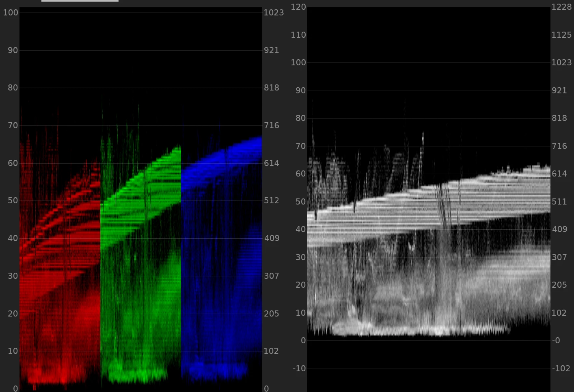The height and width of the screenshot is (392, 574).
Task: Select the 205 value beside the RGB parade
Action: [272, 314]
